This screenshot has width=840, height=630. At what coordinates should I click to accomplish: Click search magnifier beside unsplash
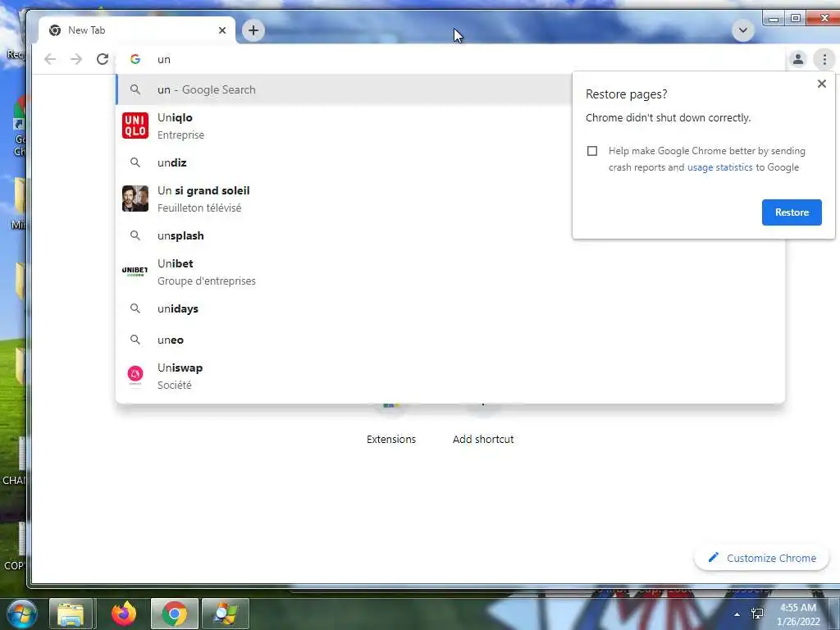click(135, 235)
